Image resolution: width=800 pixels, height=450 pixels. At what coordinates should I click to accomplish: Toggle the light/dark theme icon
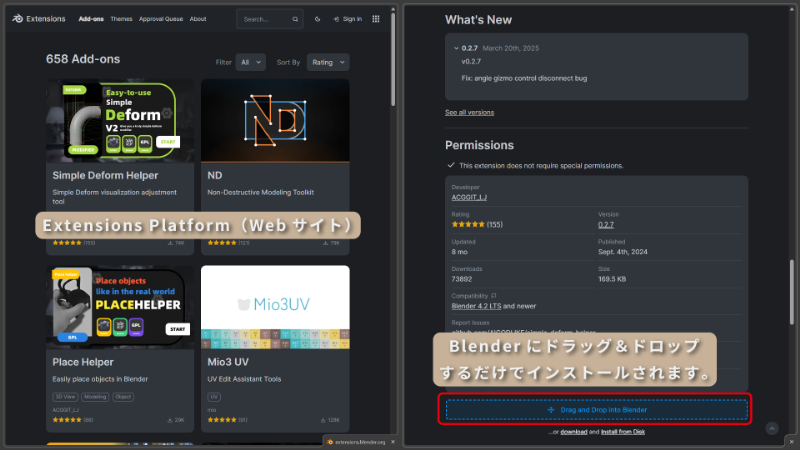tap(317, 19)
